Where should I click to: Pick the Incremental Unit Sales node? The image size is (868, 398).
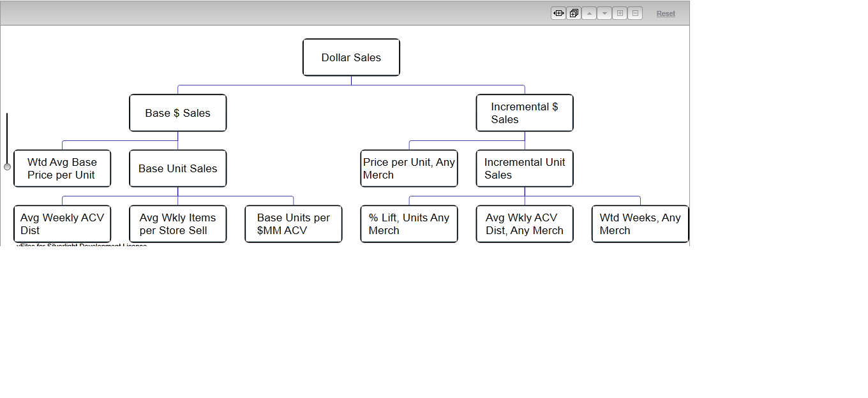pos(525,168)
